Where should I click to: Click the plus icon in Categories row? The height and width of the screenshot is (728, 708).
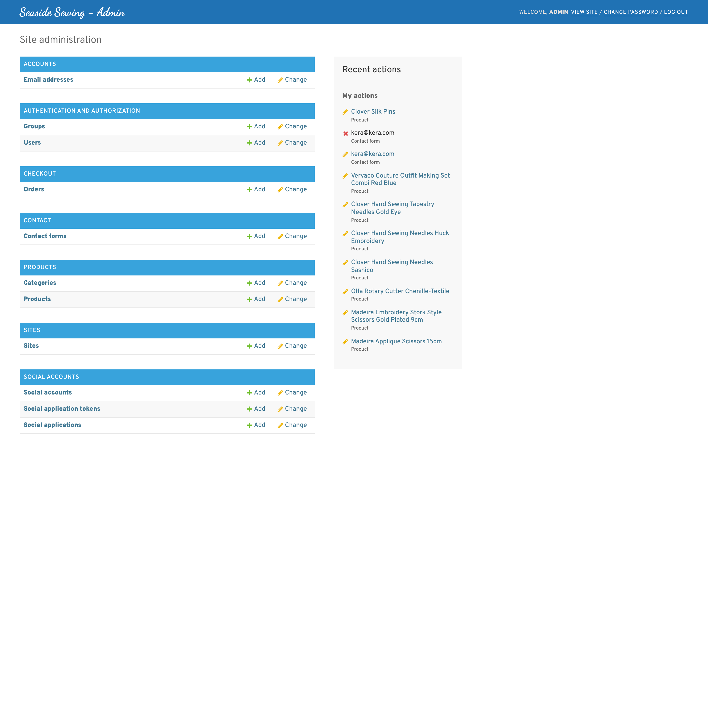coord(250,283)
